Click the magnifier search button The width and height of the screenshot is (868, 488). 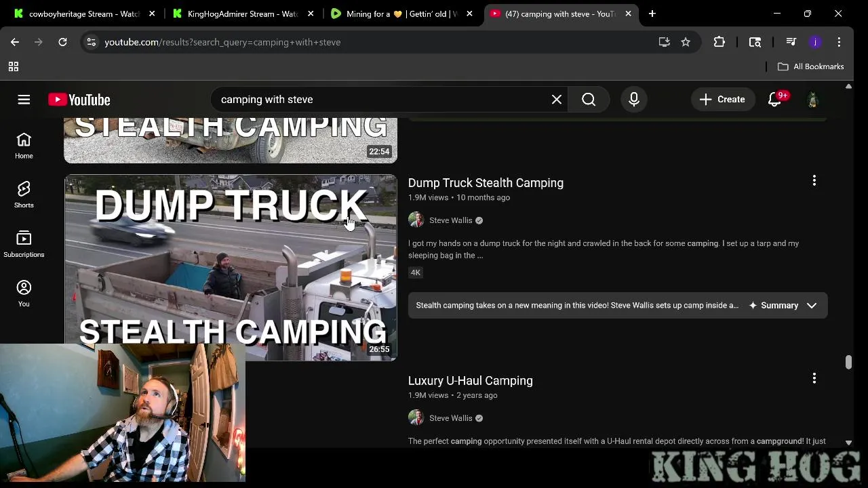pos(589,100)
